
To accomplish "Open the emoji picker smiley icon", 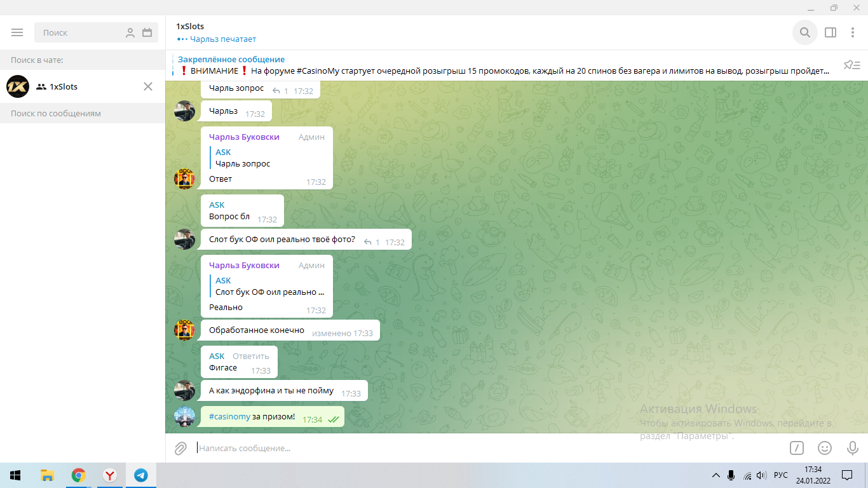I will pyautogui.click(x=825, y=448).
